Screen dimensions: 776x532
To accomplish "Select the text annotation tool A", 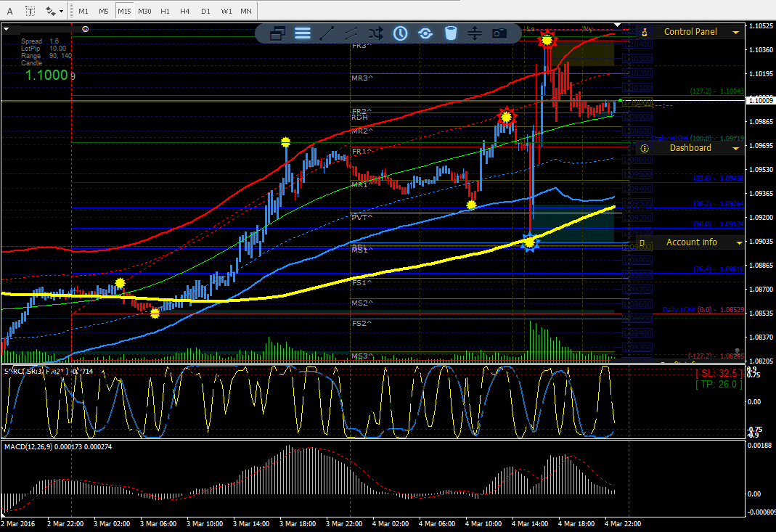I will [10, 11].
